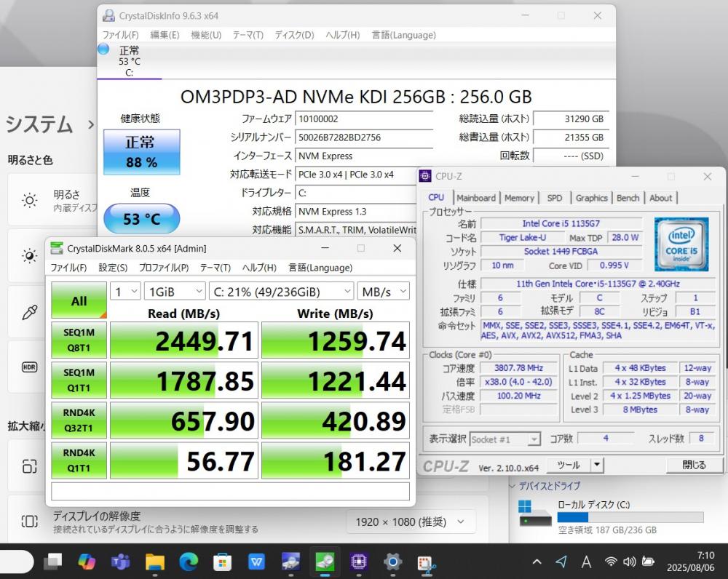Show hidden tray icons chevron

click(537, 562)
